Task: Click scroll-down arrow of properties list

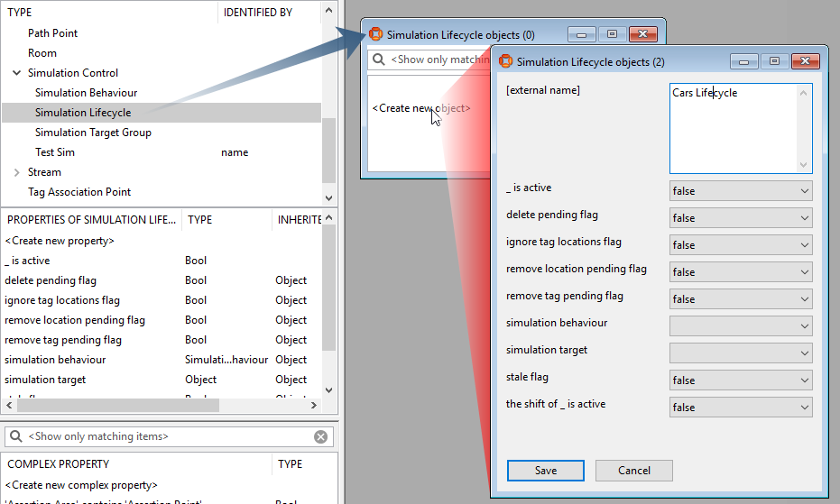Action: point(329,389)
